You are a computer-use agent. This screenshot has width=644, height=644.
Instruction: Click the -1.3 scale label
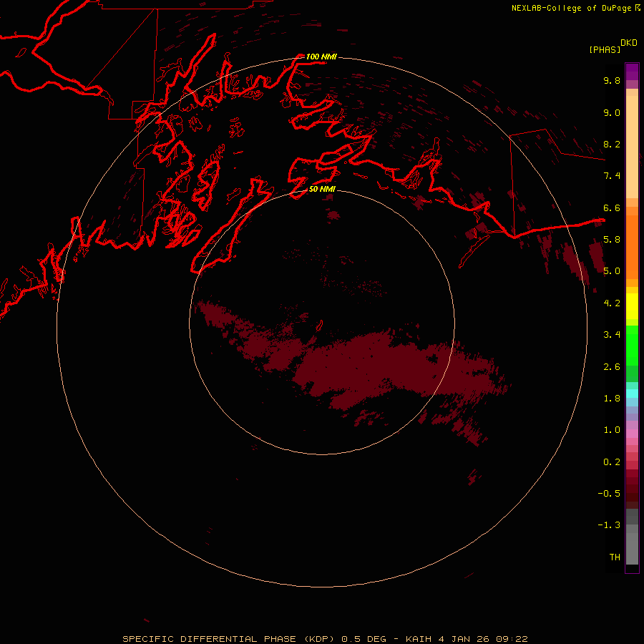click(x=609, y=525)
